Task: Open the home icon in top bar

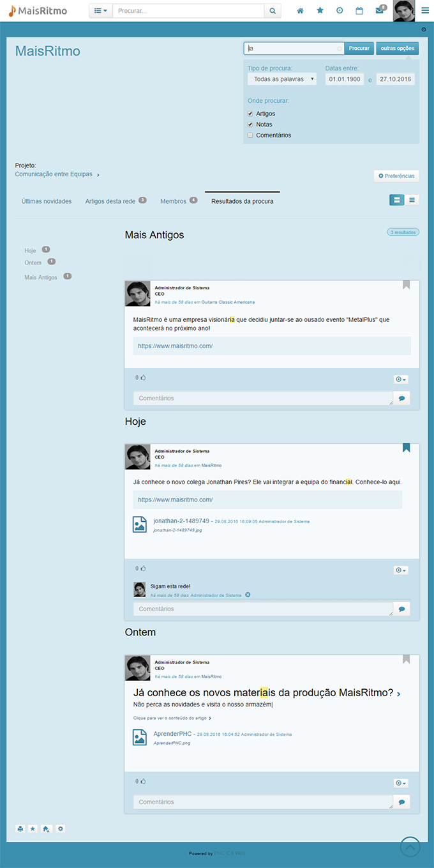Action: 300,11
